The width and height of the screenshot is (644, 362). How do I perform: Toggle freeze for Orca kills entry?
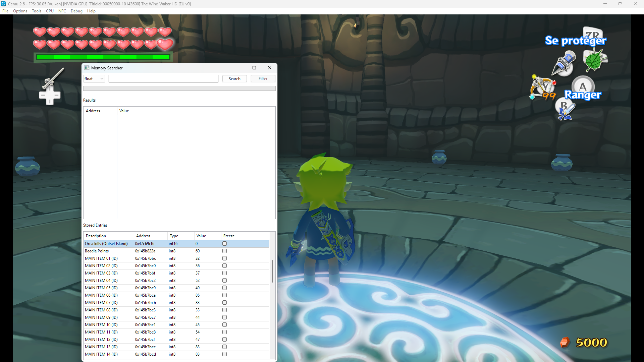pos(224,244)
